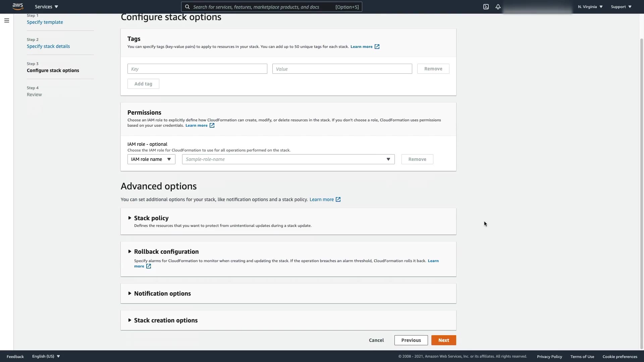The height and width of the screenshot is (362, 644).
Task: Click the tag Key input field
Action: point(197,69)
